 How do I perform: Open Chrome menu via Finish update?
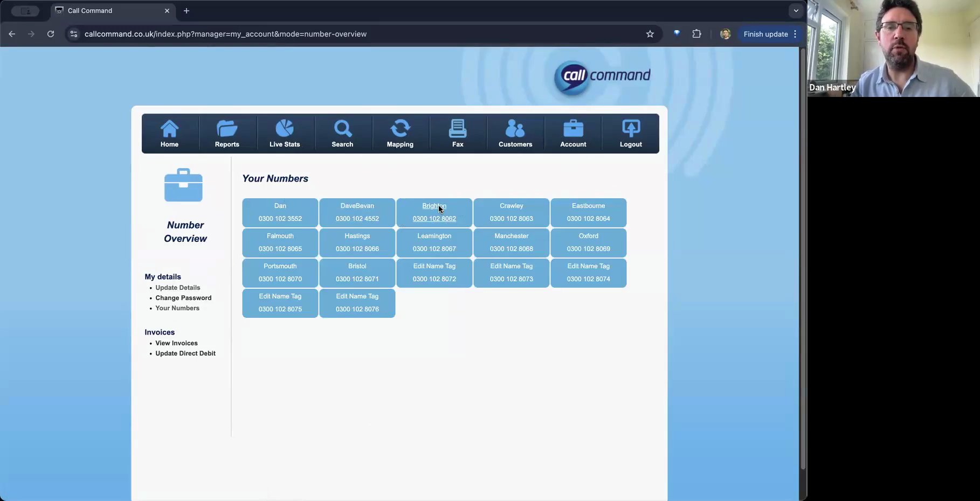pos(770,34)
